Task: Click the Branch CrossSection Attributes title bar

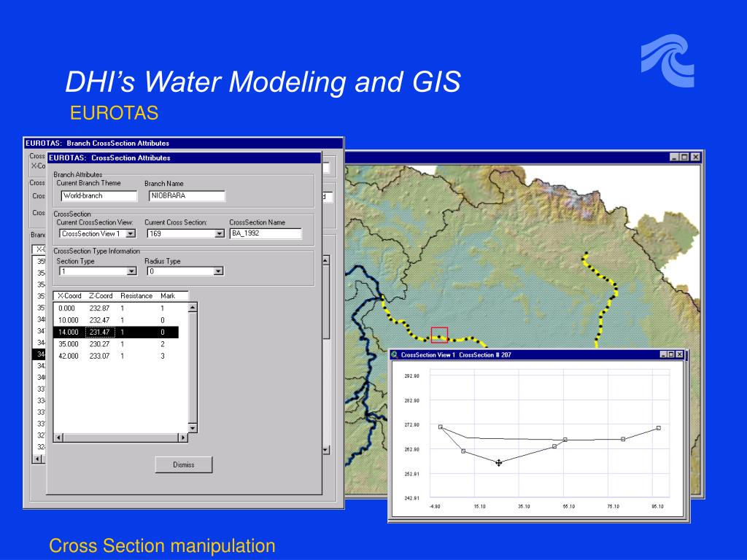Action: [183, 144]
